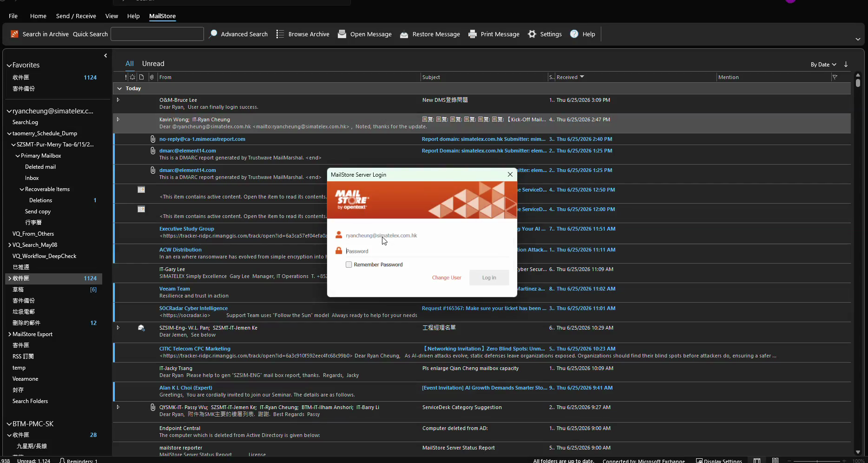Click Reminders bell in status bar
Viewport: 868px width, 463px height.
62,460
